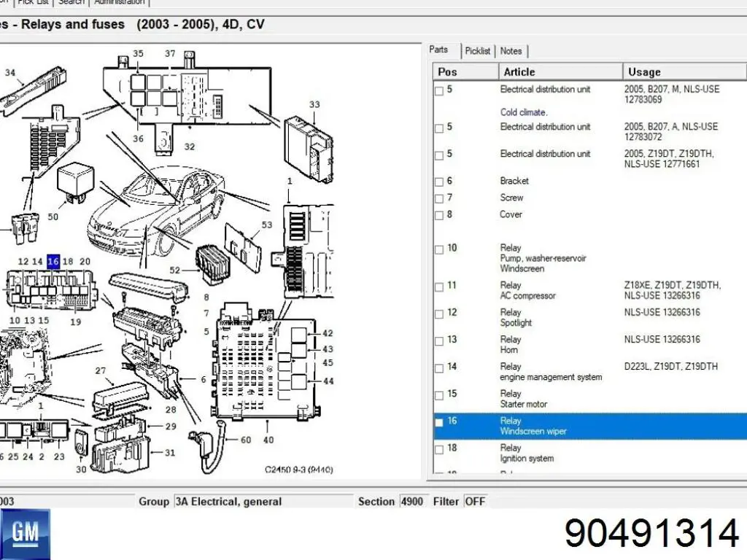Click callout number 35 in the diagram
The image size is (747, 560).
pos(138,54)
